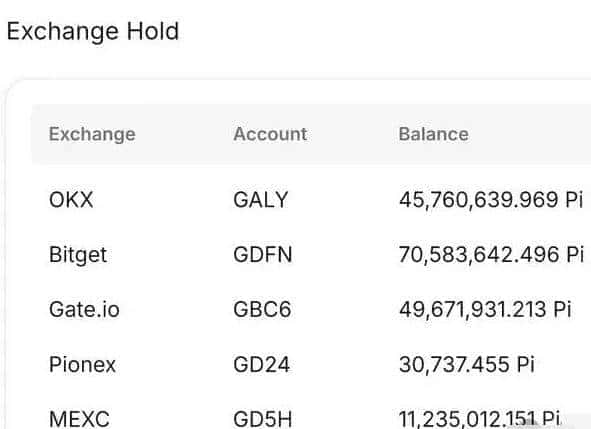Click the gray table header bar
The height and width of the screenshot is (429, 591).
point(311,134)
